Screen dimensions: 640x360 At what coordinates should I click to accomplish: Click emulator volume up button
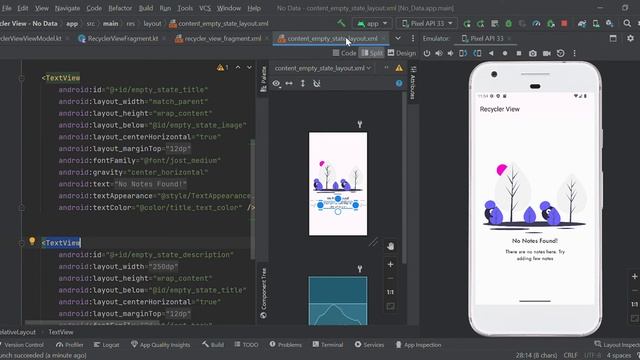pos(439,53)
